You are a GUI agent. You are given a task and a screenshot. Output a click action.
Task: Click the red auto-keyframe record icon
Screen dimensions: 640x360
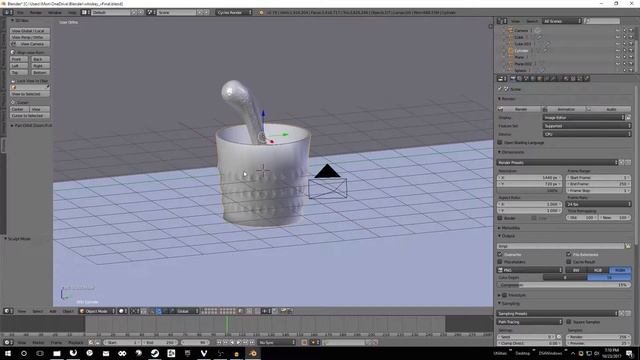[304, 342]
